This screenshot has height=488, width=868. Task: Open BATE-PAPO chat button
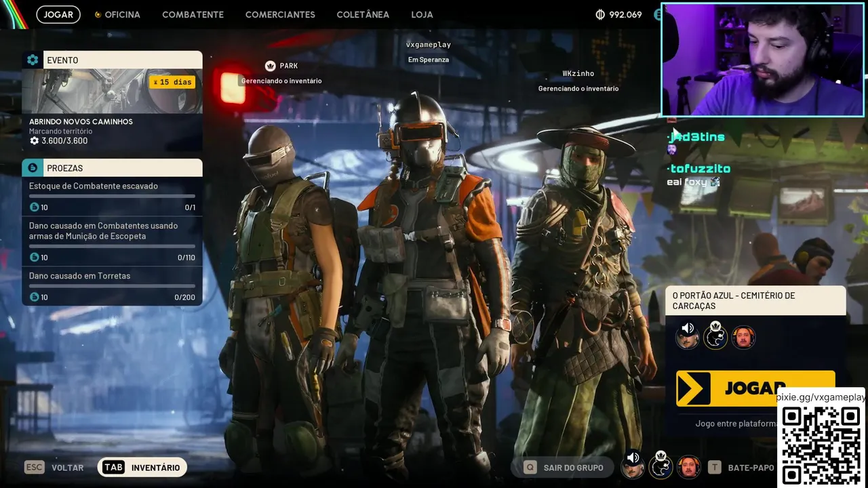[741, 468]
